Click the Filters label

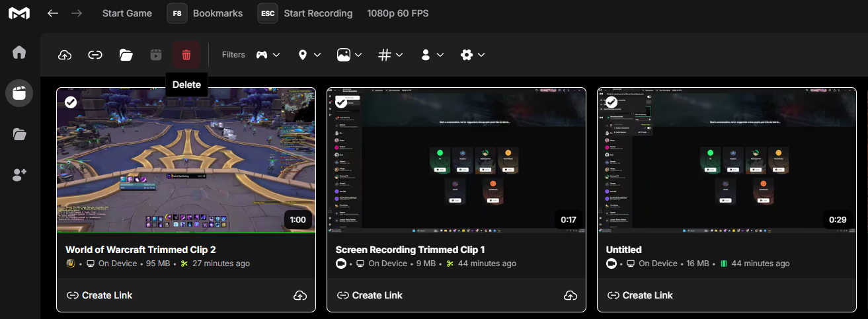coord(233,55)
